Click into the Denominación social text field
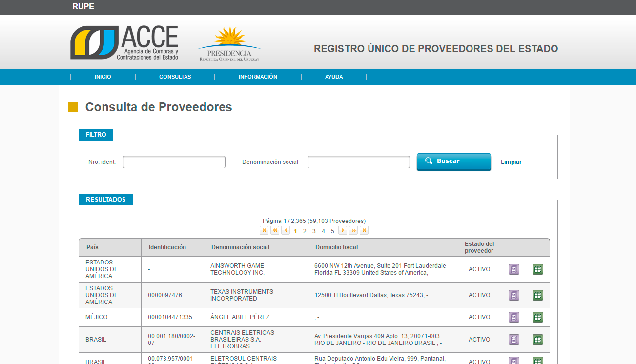 pos(359,162)
